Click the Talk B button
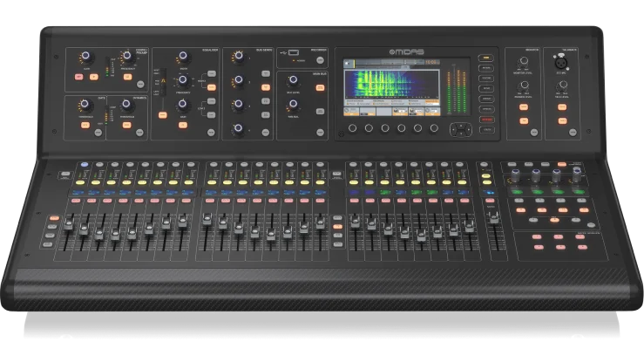 562,121
